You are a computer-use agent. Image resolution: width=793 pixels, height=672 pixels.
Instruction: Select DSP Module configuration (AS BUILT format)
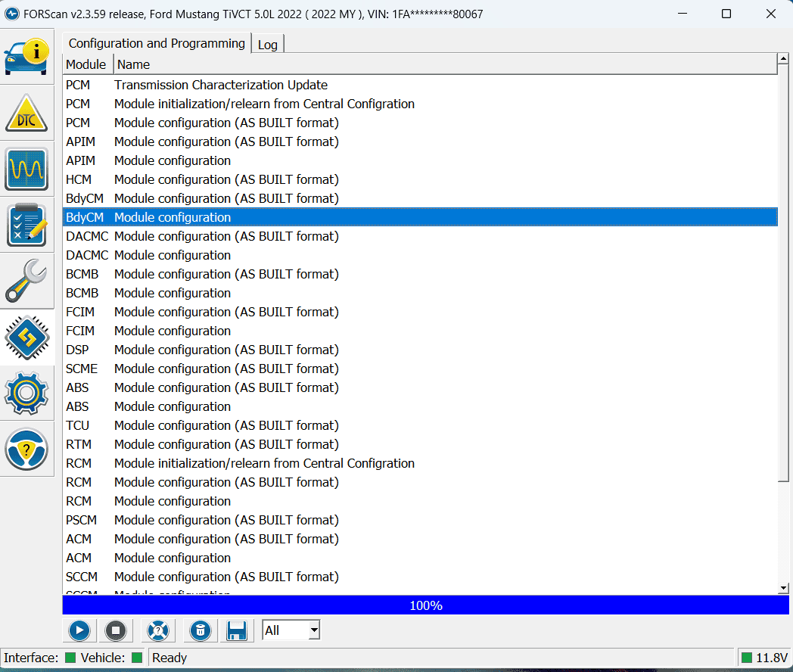[420, 350]
